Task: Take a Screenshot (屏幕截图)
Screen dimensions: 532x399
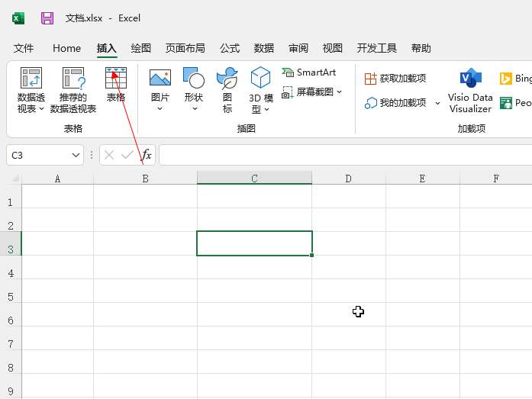Action: click(311, 92)
